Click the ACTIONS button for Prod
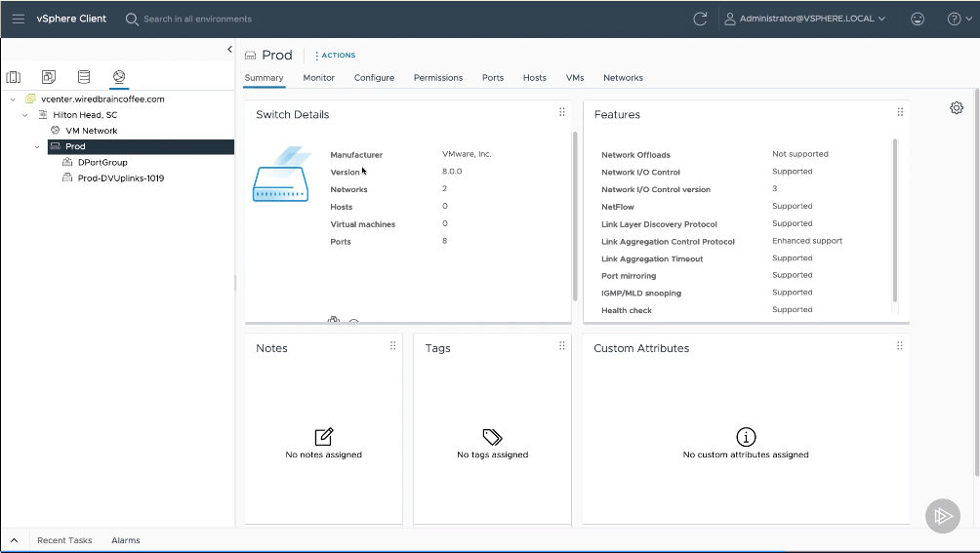 pyautogui.click(x=336, y=56)
